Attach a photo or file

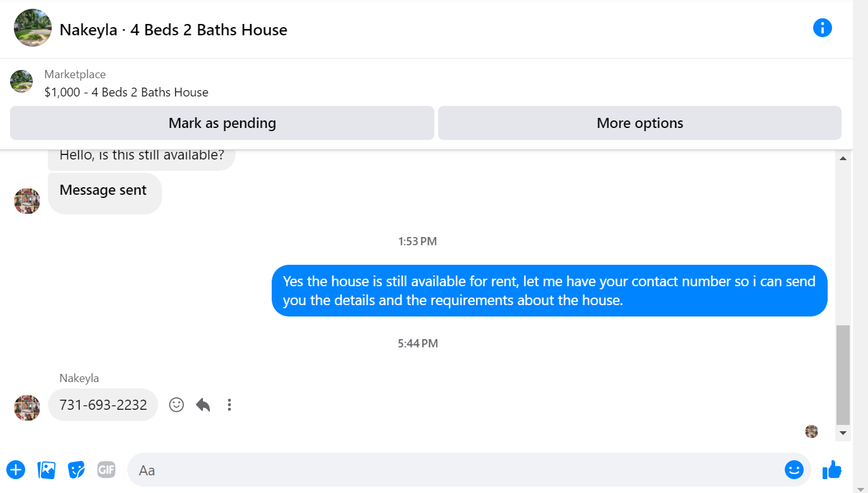pyautogui.click(x=47, y=470)
